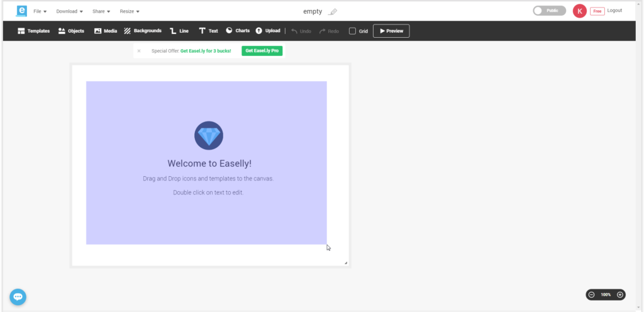Toggle the Public switch
644x312 pixels.
pyautogui.click(x=549, y=11)
